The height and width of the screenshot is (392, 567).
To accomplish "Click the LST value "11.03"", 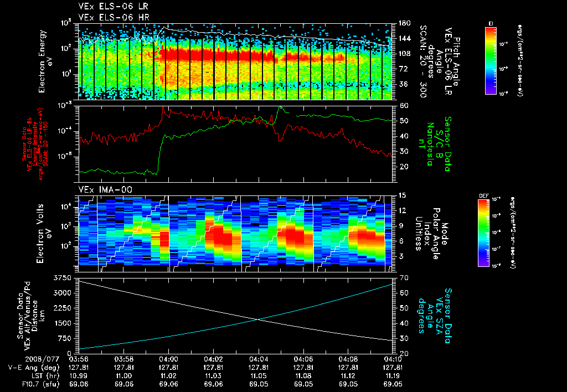I will [213, 376].
